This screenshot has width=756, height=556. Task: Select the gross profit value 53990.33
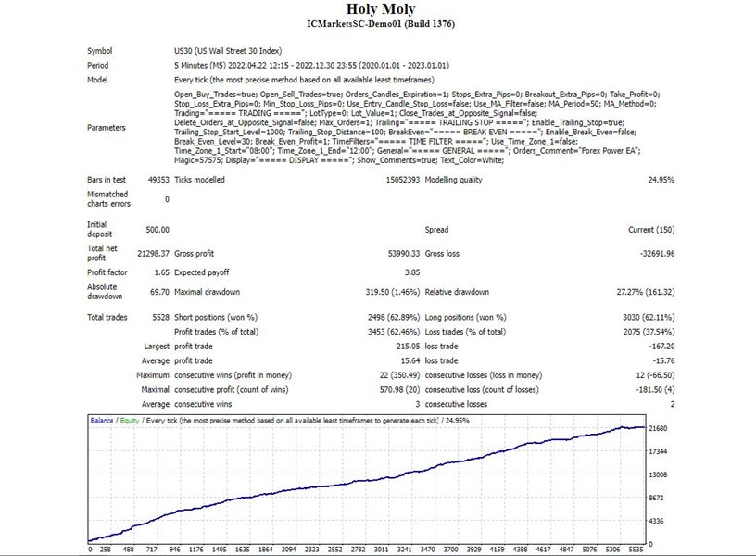coord(404,253)
